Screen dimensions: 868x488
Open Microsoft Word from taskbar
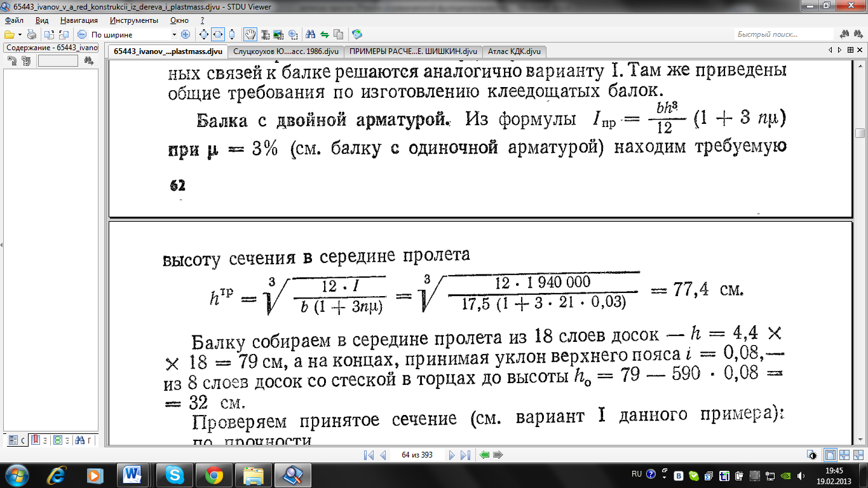[x=133, y=475]
